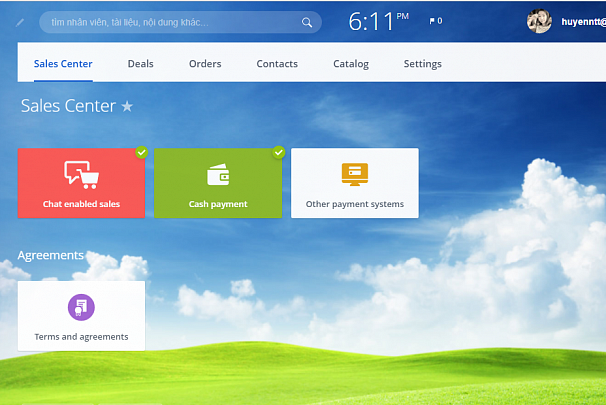The image size is (606, 405).
Task: Open the flag counter showing 0
Action: 436,21
